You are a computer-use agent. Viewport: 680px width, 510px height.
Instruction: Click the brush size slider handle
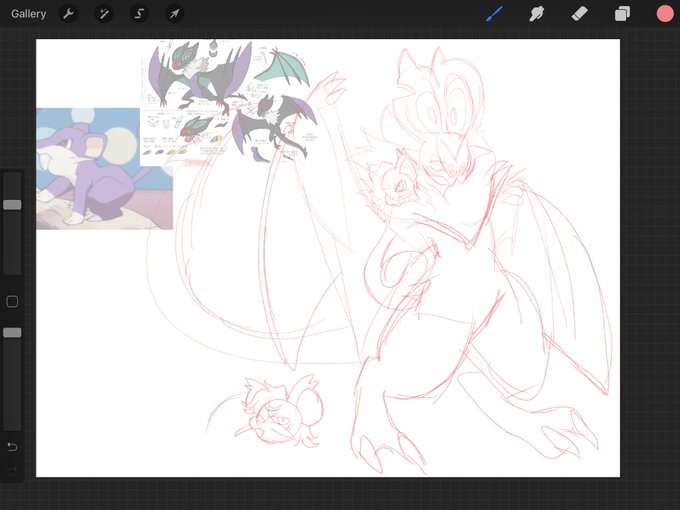[12, 205]
